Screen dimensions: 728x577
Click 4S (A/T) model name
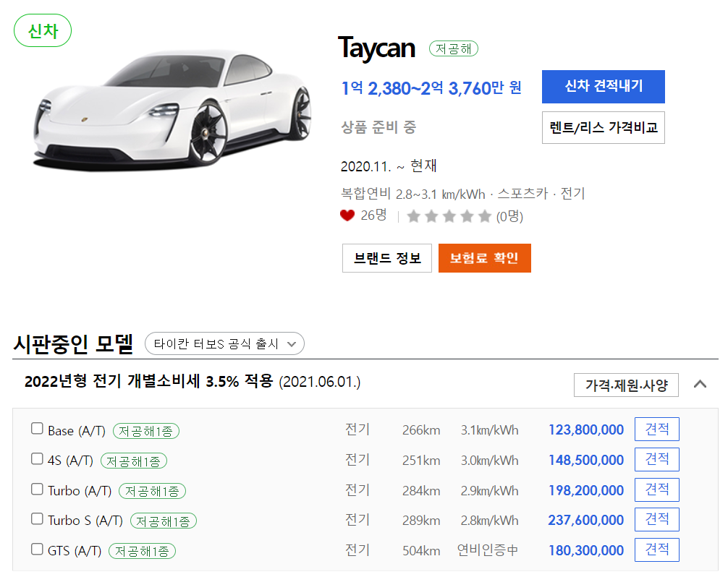point(71,461)
